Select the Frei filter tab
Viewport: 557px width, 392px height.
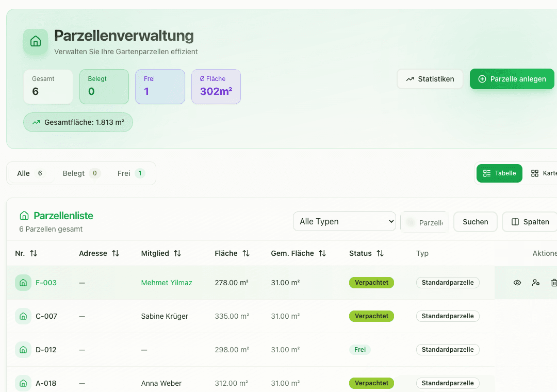[130, 173]
